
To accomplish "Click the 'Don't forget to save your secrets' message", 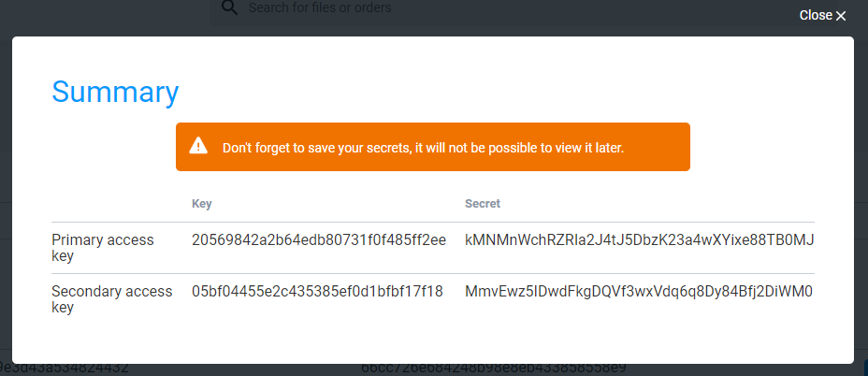I will [423, 148].
